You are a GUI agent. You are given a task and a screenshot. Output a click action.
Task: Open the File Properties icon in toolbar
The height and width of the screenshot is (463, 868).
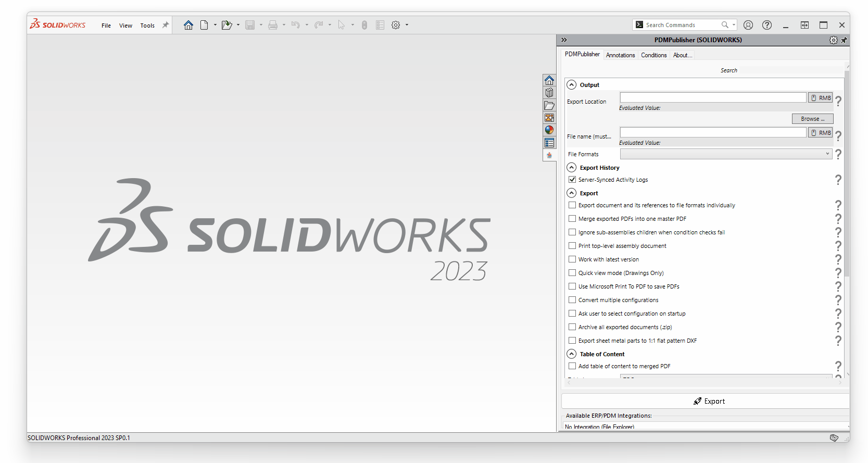pos(380,25)
